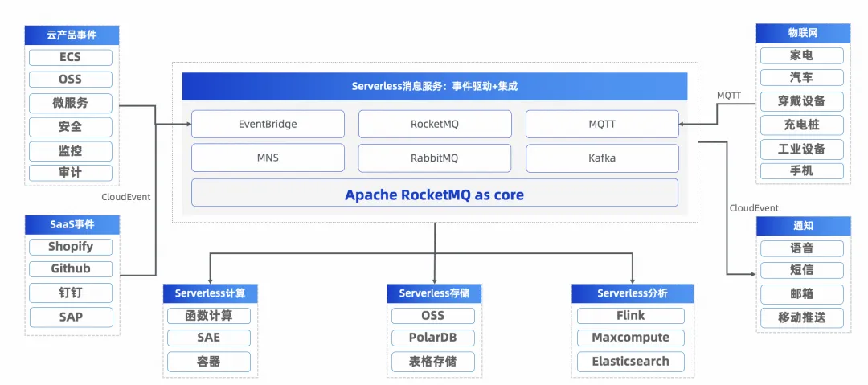This screenshot has width=868, height=385.
Task: Select the ECS box
Action: pyautogui.click(x=70, y=58)
